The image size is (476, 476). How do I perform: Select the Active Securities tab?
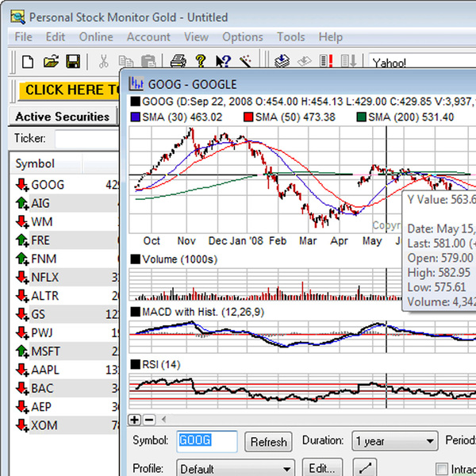pyautogui.click(x=62, y=117)
